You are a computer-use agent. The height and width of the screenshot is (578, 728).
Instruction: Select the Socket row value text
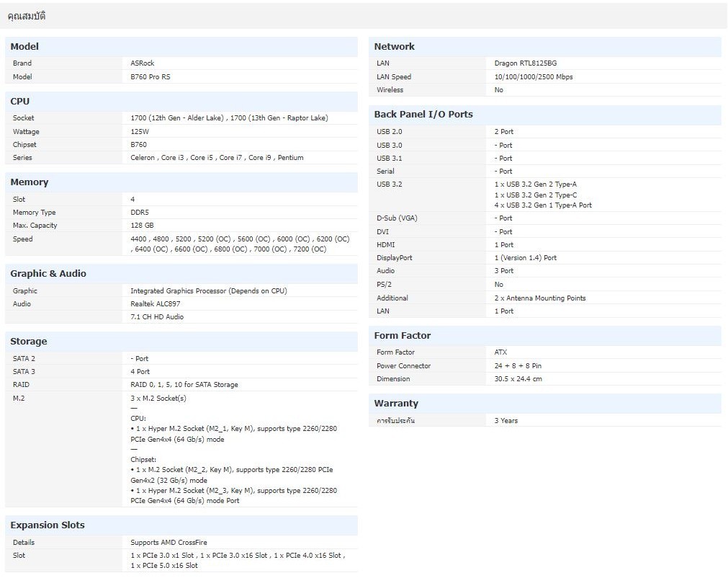tap(229, 118)
